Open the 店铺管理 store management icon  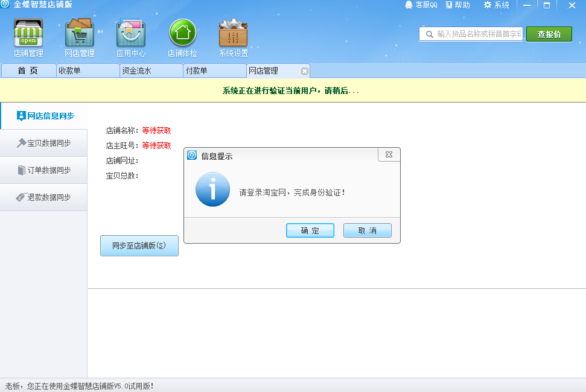pyautogui.click(x=28, y=38)
